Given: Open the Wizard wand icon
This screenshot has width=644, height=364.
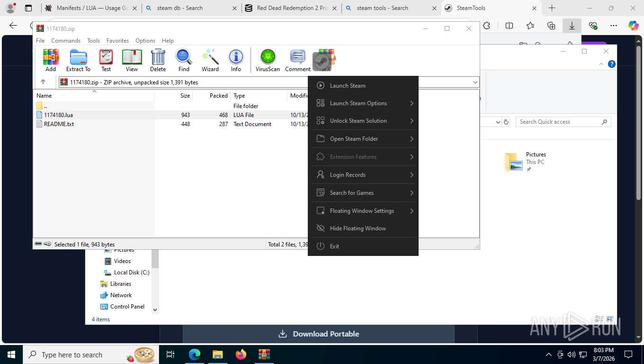Looking at the screenshot, I should point(210,61).
